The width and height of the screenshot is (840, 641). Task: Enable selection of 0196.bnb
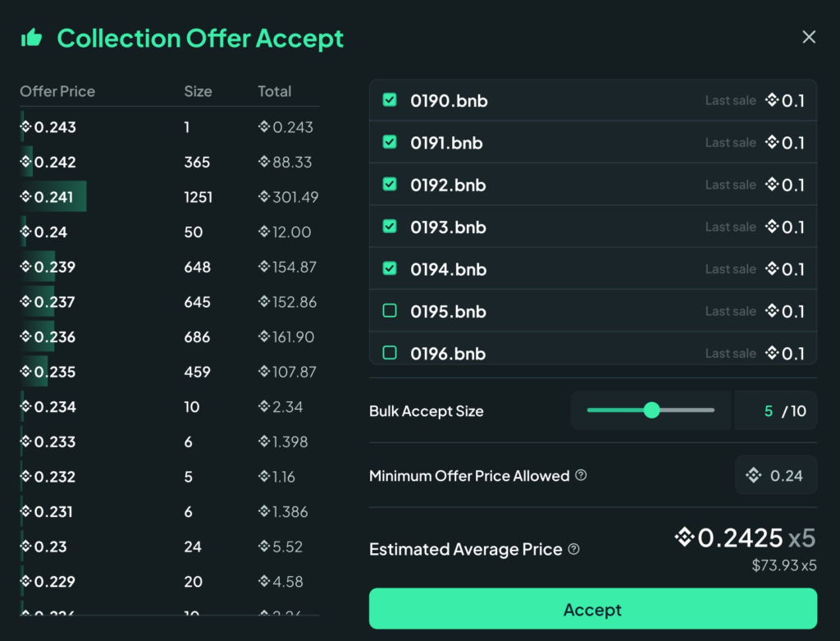[x=390, y=353]
